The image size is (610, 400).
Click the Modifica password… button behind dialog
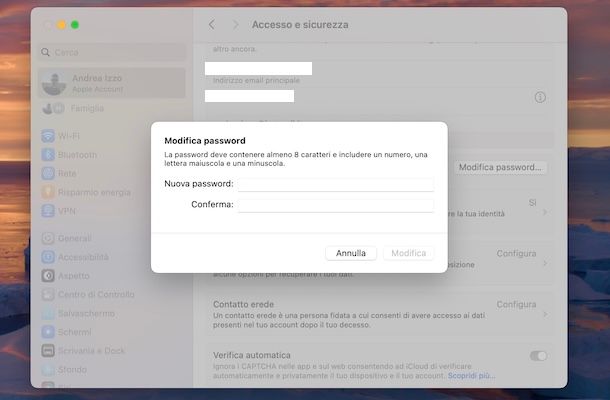500,167
